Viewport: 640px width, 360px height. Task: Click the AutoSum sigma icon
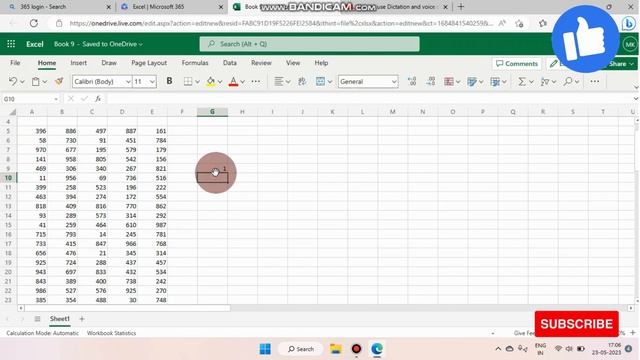click(x=522, y=82)
